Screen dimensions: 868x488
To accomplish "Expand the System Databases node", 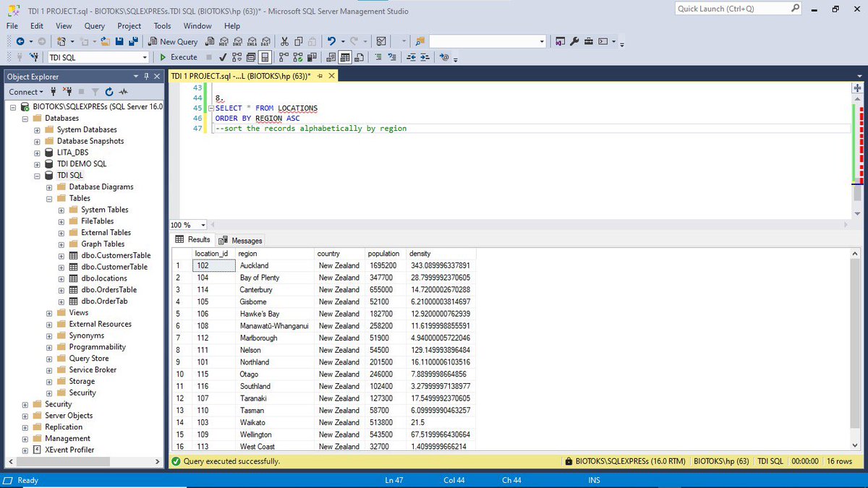I will [37, 130].
